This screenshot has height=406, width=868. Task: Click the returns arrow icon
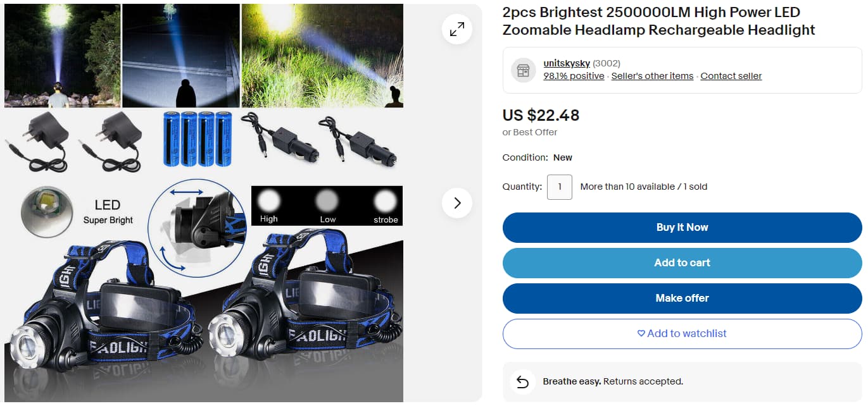[522, 381]
